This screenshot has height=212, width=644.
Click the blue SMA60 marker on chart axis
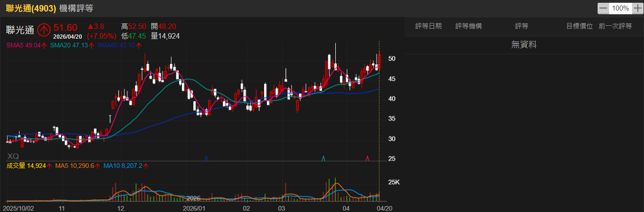(206, 158)
